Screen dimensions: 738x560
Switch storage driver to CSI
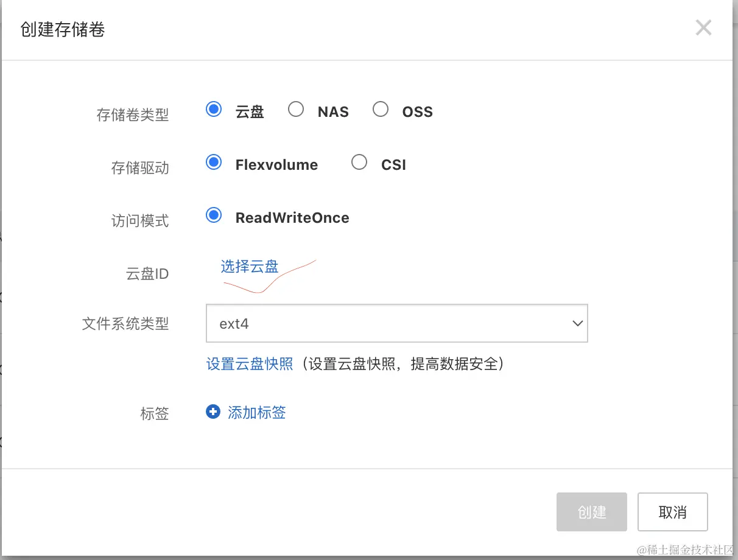coord(359,163)
